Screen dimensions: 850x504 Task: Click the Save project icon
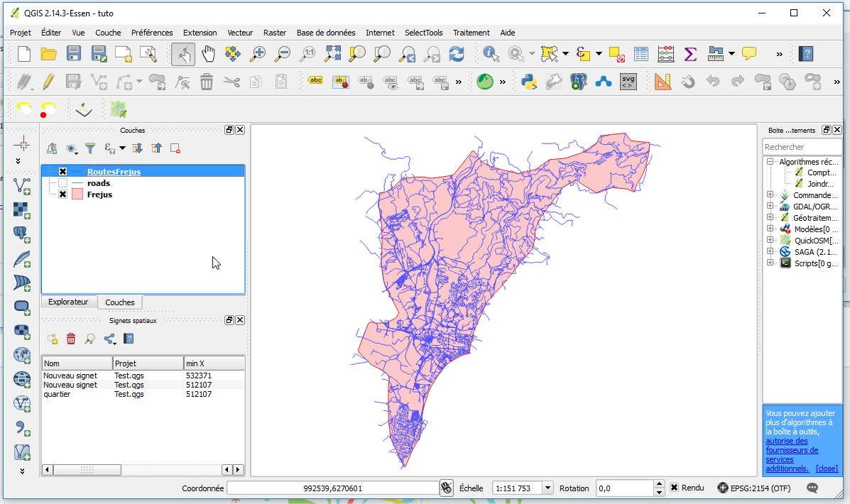pos(73,54)
